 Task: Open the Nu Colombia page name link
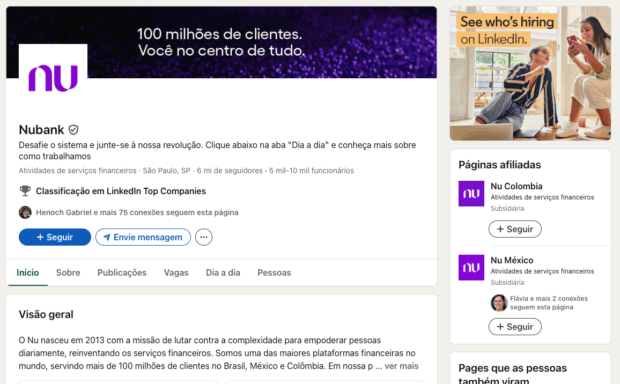[516, 186]
